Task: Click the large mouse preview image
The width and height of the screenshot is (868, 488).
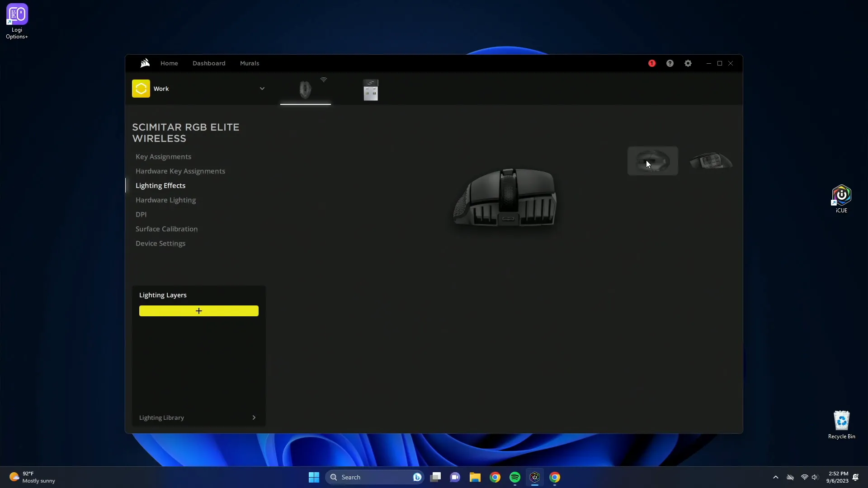Action: pos(505,197)
